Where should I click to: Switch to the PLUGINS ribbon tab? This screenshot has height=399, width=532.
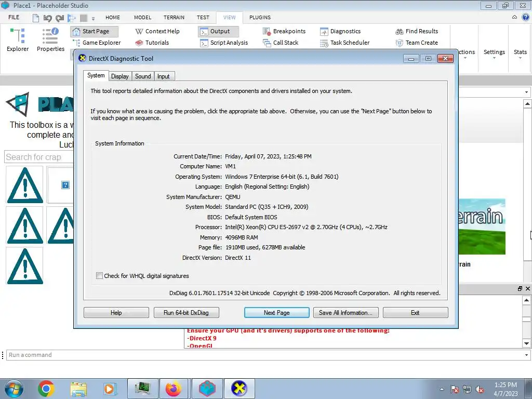(260, 17)
